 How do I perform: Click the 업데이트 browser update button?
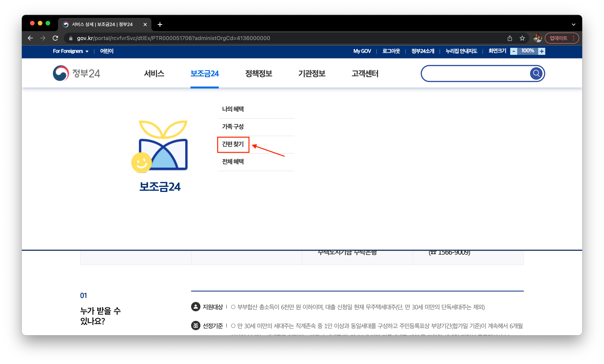(558, 38)
